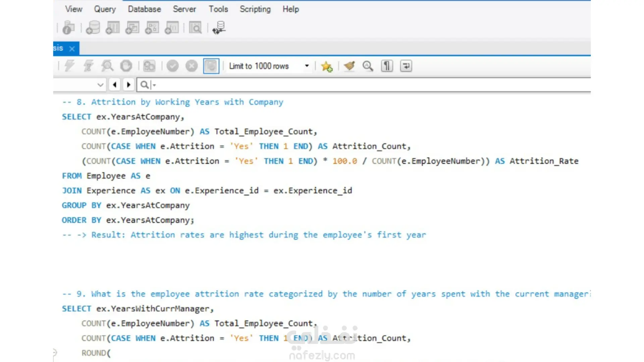Open search options arrow beside magnifier
Screen dimensions: 644x362
[154, 85]
